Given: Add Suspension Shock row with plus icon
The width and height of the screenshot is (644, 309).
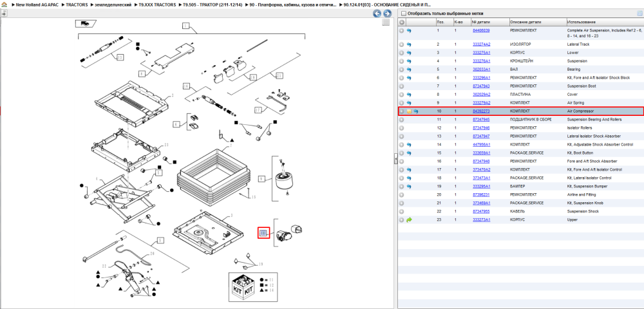Looking at the screenshot, I should point(402,211).
